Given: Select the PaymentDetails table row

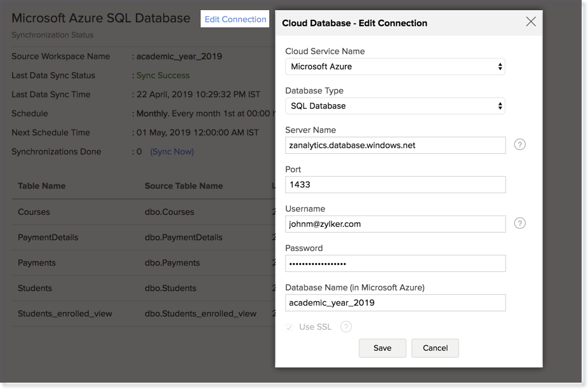Looking at the screenshot, I should 48,237.
